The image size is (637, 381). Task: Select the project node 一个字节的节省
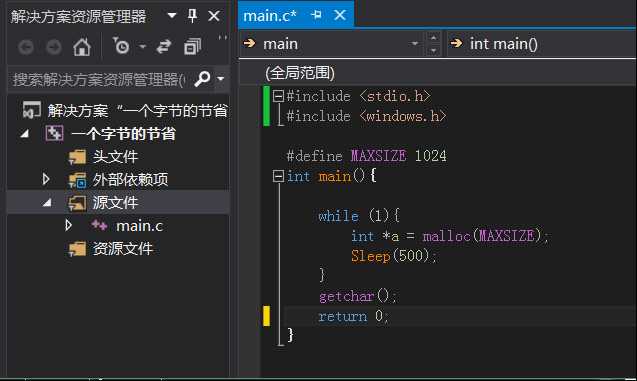tap(123, 134)
